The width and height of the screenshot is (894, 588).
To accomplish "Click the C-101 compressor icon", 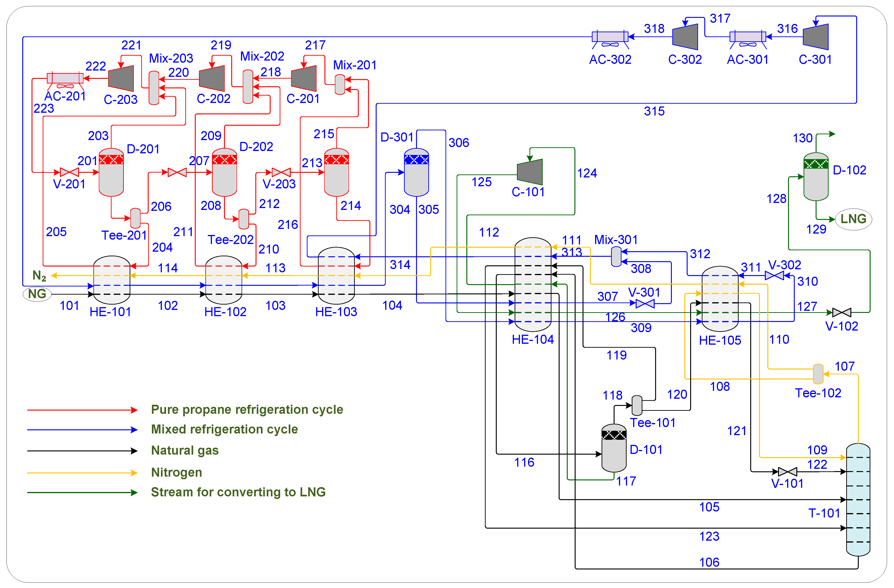I will (x=530, y=172).
